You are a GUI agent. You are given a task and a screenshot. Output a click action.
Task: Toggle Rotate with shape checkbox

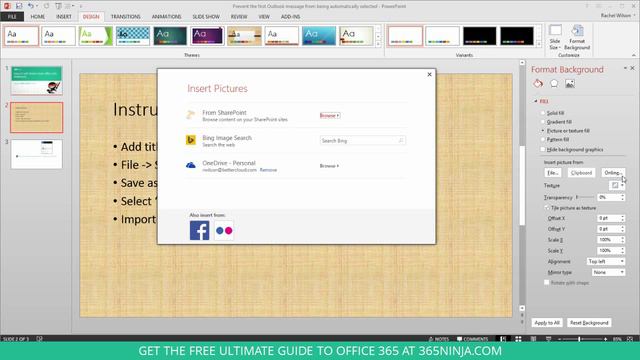547,282
